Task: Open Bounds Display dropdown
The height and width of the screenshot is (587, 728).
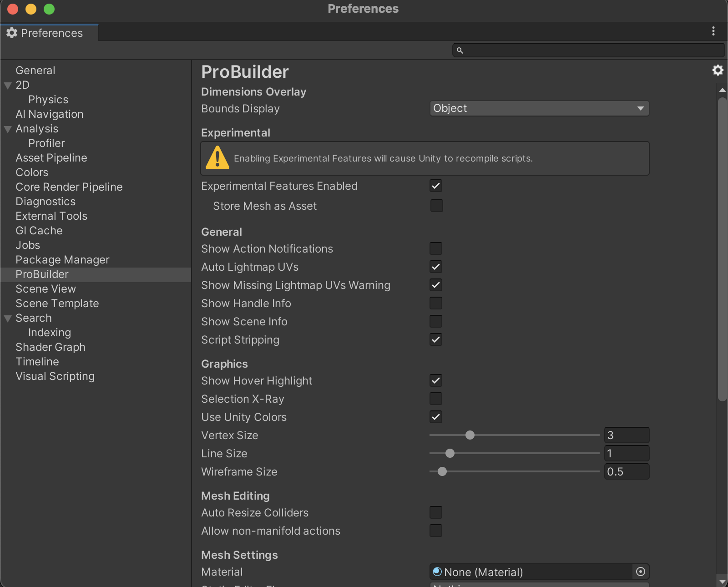Action: [x=539, y=108]
